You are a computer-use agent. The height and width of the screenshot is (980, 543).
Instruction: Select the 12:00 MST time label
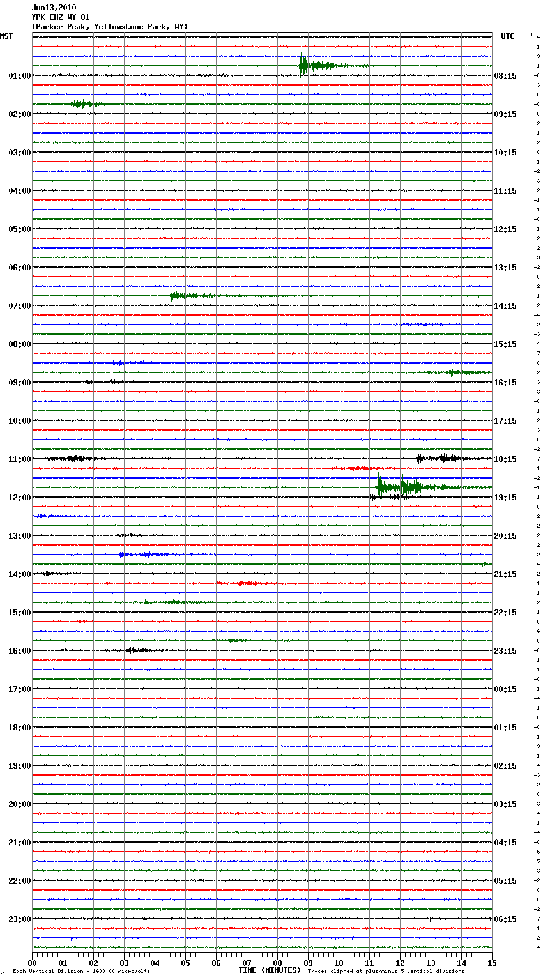coord(19,498)
